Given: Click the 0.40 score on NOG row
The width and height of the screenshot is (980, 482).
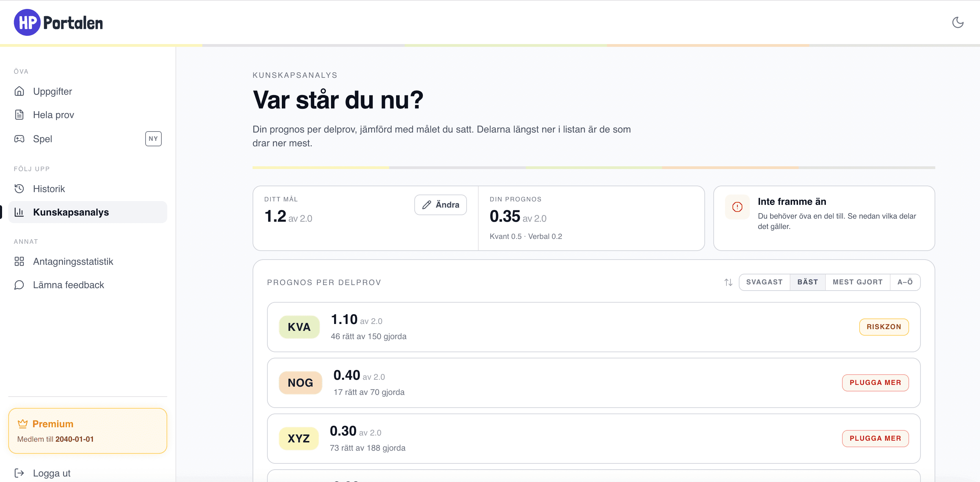Looking at the screenshot, I should click(347, 375).
